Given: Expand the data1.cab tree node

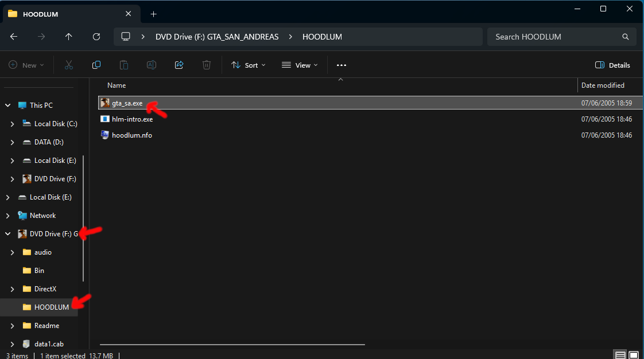Looking at the screenshot, I should pos(12,344).
